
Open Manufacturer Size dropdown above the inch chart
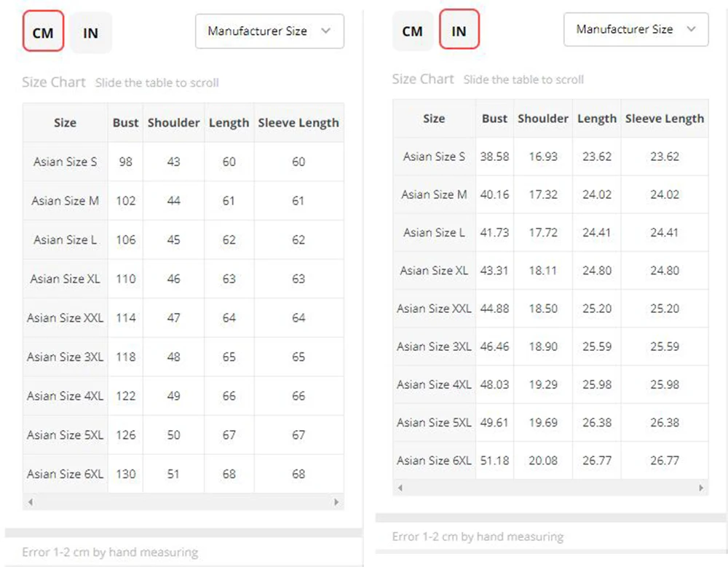click(636, 30)
